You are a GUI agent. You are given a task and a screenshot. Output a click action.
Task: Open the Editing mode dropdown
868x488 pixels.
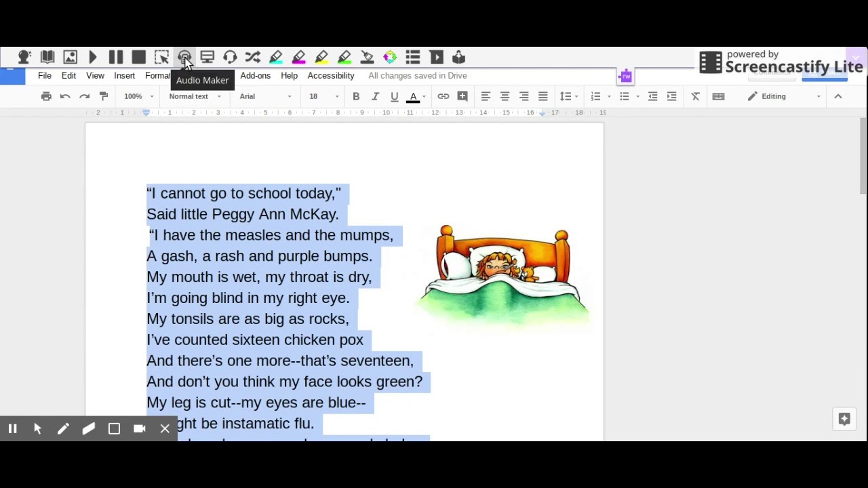(x=784, y=96)
